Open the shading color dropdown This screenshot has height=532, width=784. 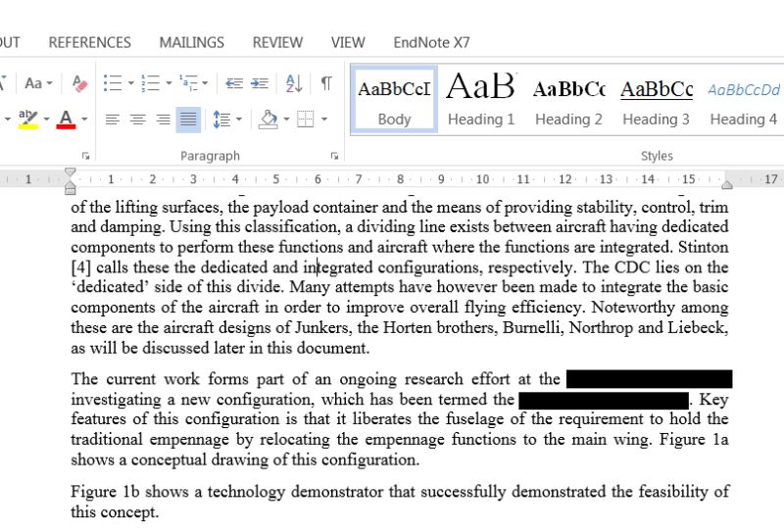[x=286, y=119]
